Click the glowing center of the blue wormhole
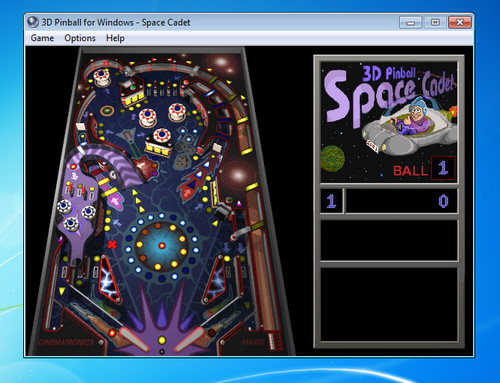This screenshot has height=383, width=500. point(162,246)
